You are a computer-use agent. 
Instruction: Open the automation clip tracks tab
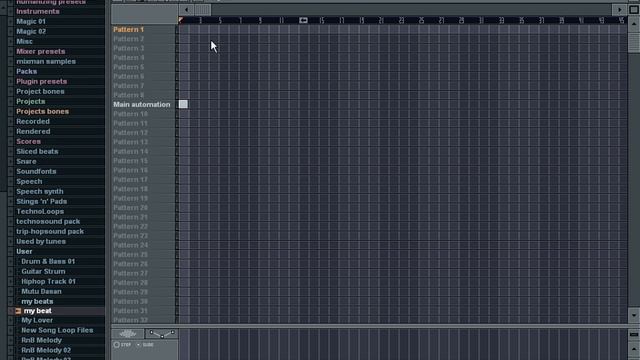[162, 334]
